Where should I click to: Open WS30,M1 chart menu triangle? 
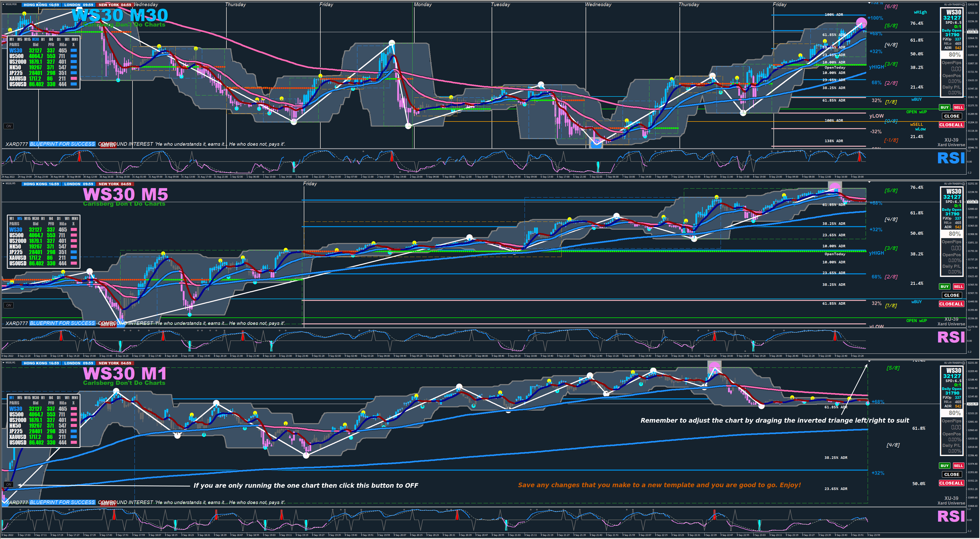[x=3, y=362]
